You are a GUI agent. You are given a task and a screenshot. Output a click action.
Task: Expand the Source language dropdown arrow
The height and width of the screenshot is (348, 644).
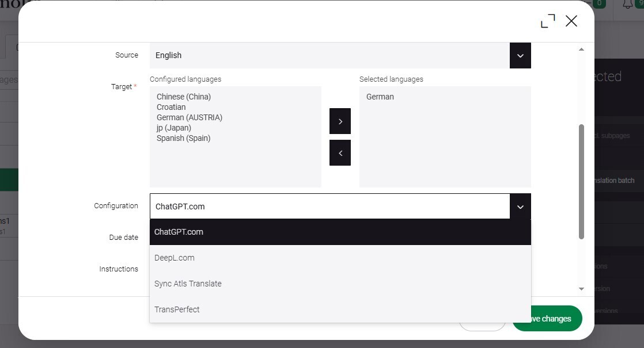pos(520,56)
